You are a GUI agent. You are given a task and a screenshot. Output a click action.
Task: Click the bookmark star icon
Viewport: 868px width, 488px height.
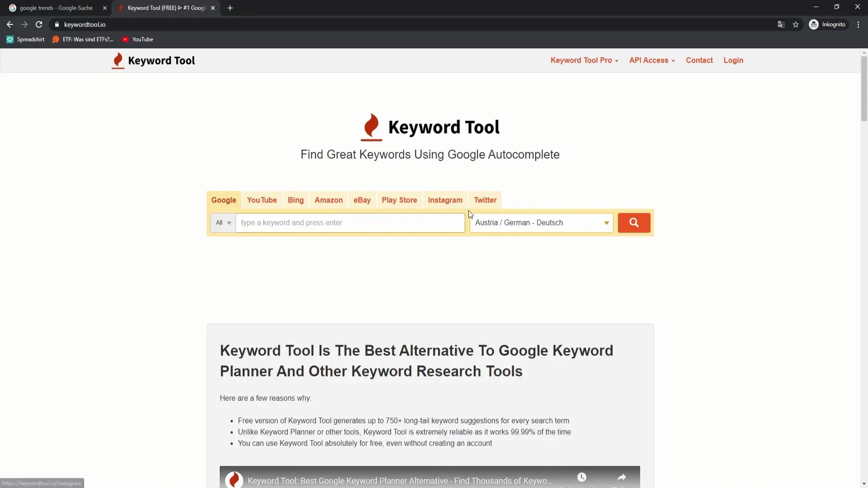(x=796, y=24)
